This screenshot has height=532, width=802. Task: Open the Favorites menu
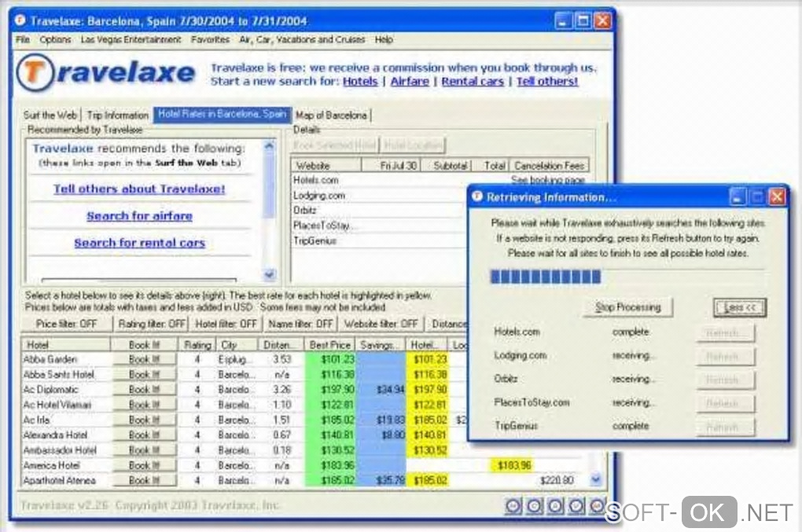[x=210, y=39]
